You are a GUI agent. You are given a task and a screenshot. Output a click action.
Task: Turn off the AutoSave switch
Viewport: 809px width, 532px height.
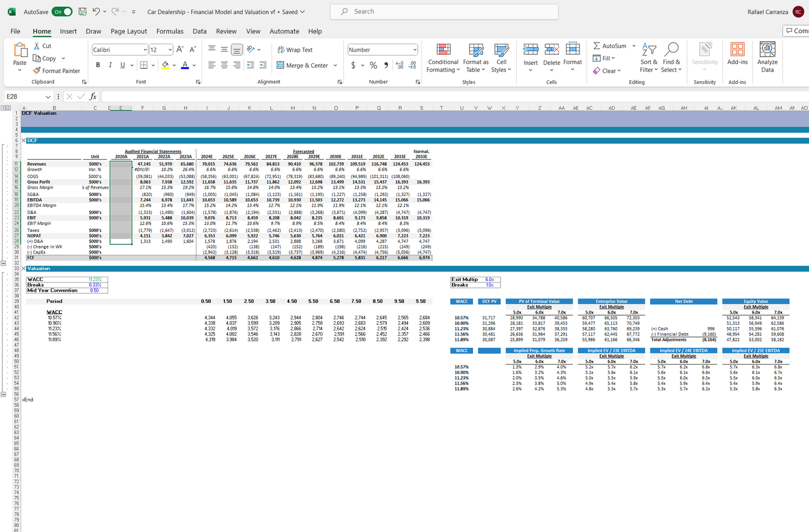click(x=62, y=12)
